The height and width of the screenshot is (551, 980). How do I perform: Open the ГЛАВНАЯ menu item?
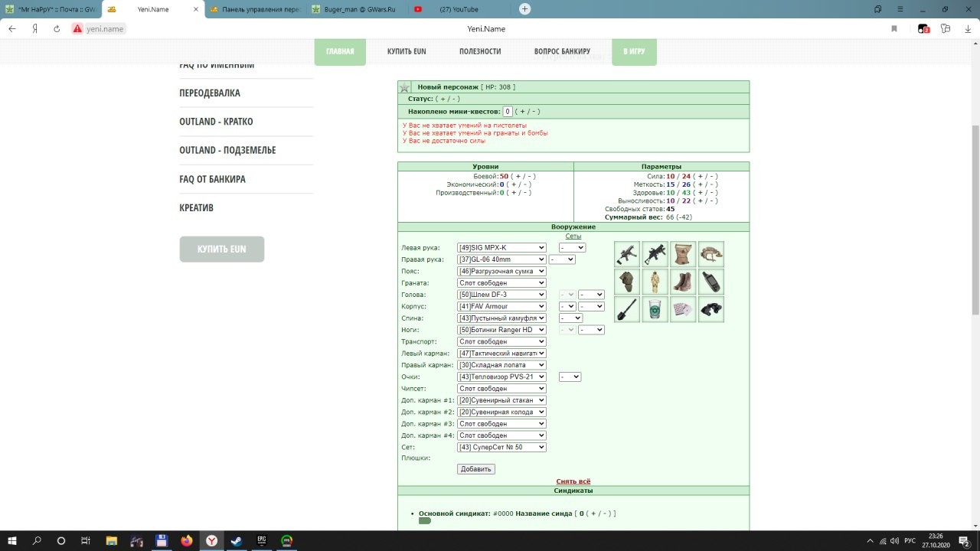click(340, 51)
